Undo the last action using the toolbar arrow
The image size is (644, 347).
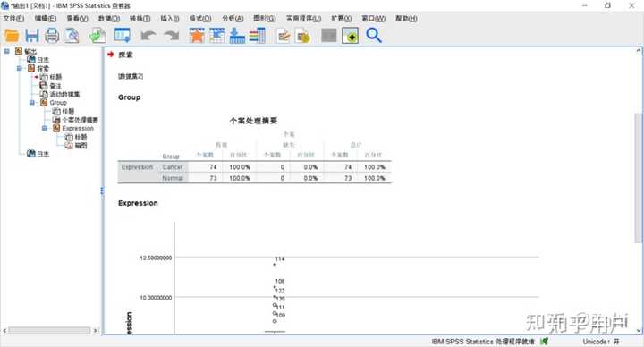point(148,36)
